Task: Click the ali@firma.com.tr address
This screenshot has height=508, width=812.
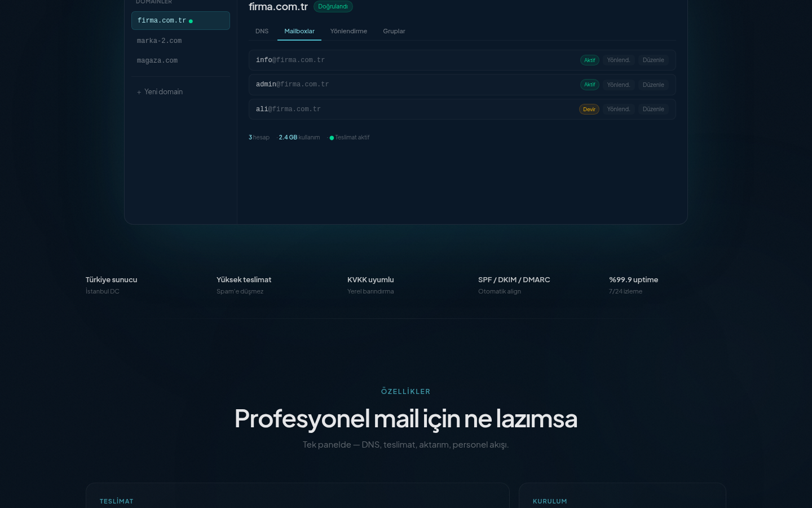Action: coord(288,109)
